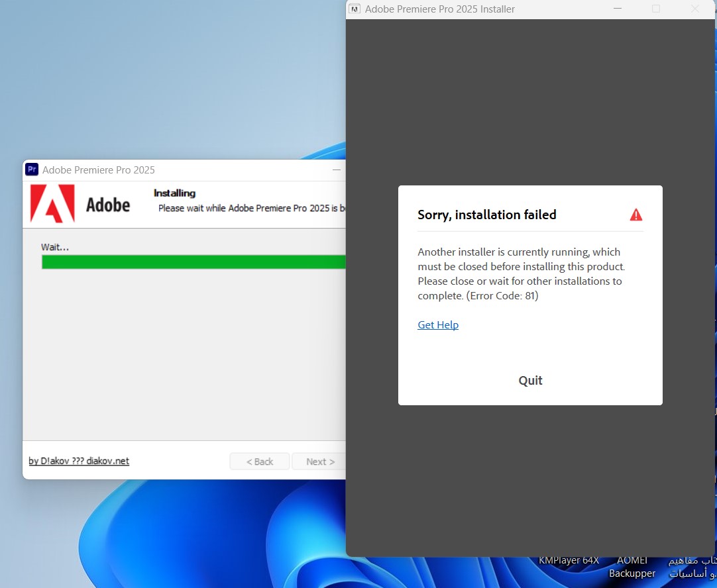The height and width of the screenshot is (588, 717).
Task: Click the Next > button in the setup window
Action: [319, 462]
